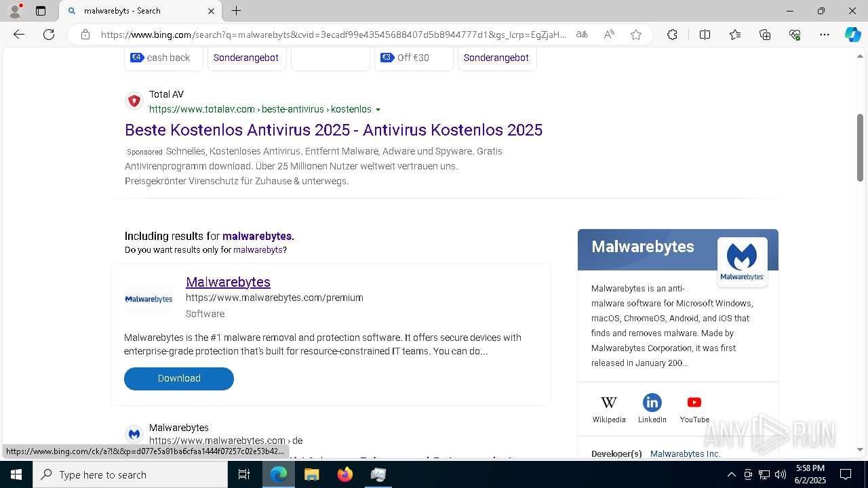Open the first Sonderangebot offer
Image resolution: width=868 pixels, height=488 pixels.
(246, 58)
